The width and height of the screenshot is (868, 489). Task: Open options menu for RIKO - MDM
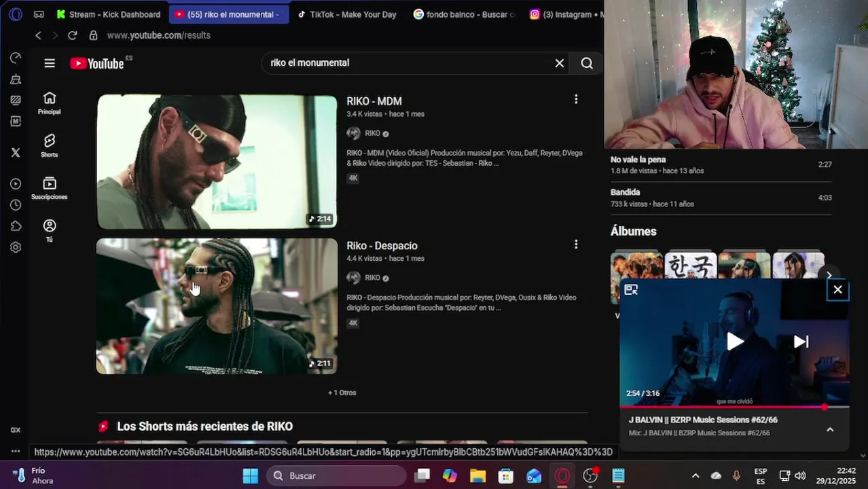click(576, 99)
